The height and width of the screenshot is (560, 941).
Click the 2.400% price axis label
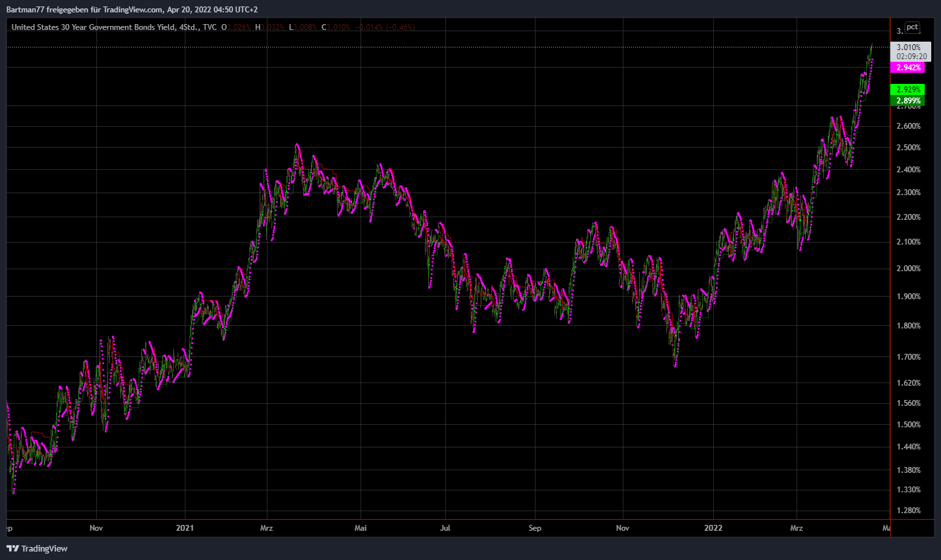pos(908,170)
